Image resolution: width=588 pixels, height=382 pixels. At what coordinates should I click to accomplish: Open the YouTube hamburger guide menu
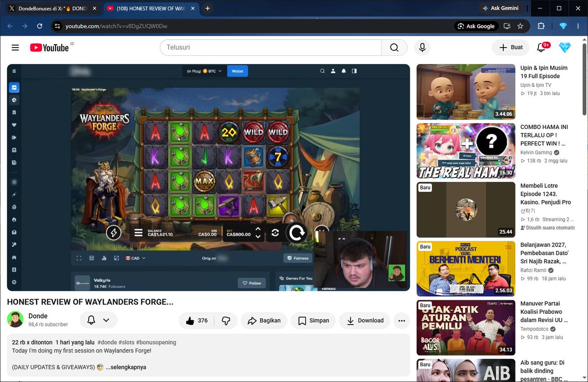tap(15, 48)
